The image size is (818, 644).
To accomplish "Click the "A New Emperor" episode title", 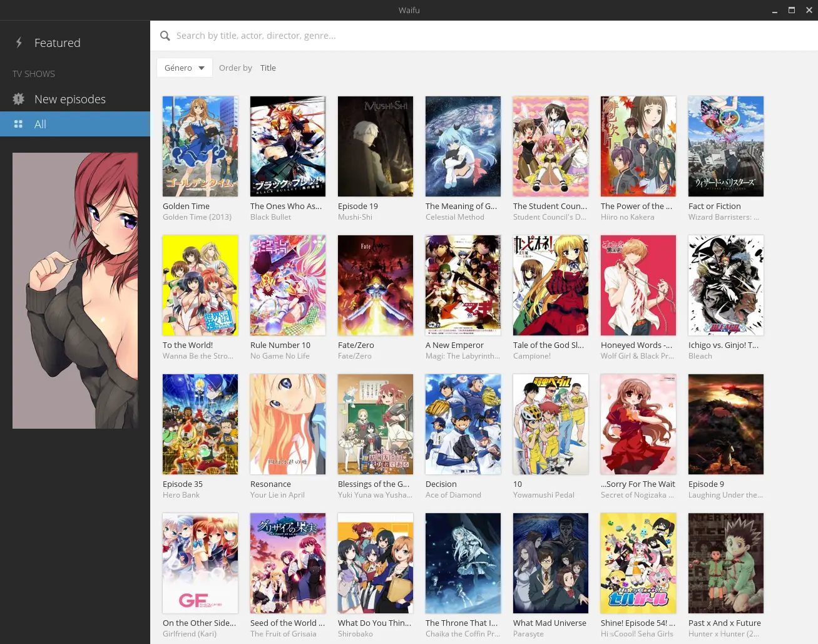I will click(454, 345).
